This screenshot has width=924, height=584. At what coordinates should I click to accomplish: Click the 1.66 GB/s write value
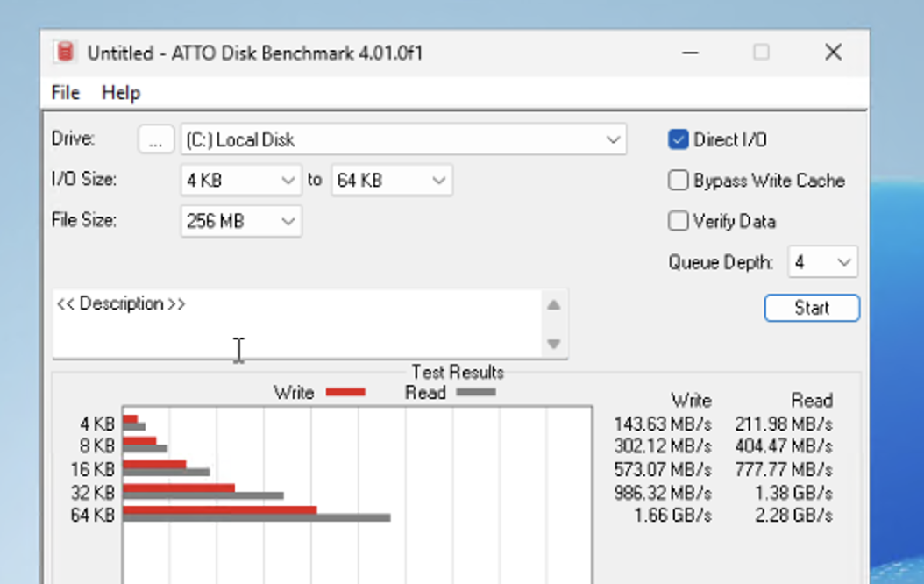click(673, 516)
